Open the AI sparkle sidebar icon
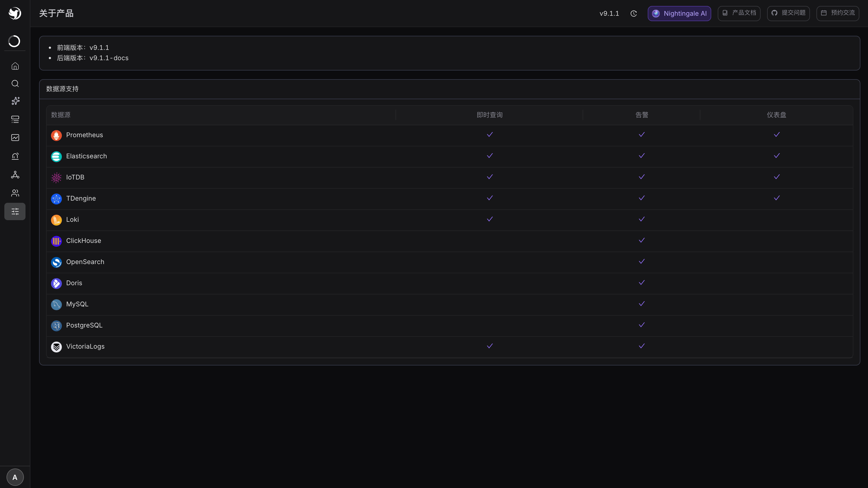The height and width of the screenshot is (488, 868). tap(15, 101)
